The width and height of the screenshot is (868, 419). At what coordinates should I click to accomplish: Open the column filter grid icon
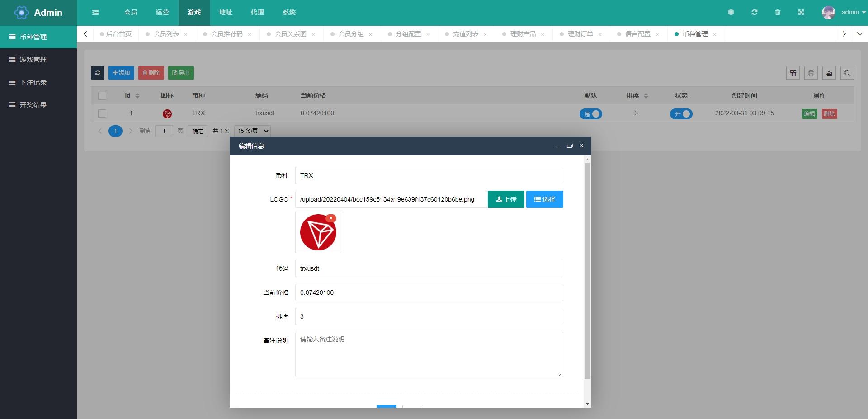[x=793, y=73]
